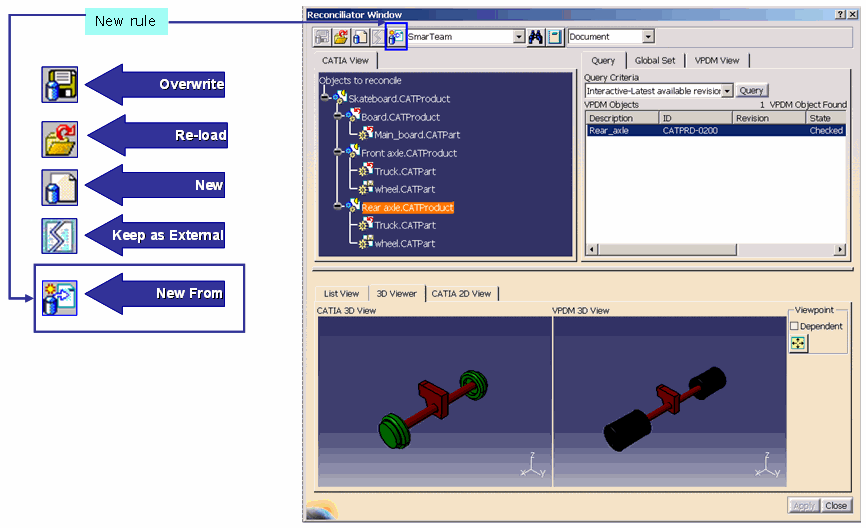Screen dimensions: 866x528
Task: Click the Revision column header
Action: (768, 118)
